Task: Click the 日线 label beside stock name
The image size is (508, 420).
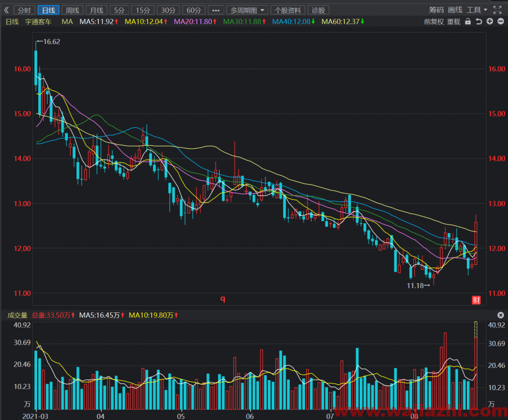Action: (x=12, y=22)
